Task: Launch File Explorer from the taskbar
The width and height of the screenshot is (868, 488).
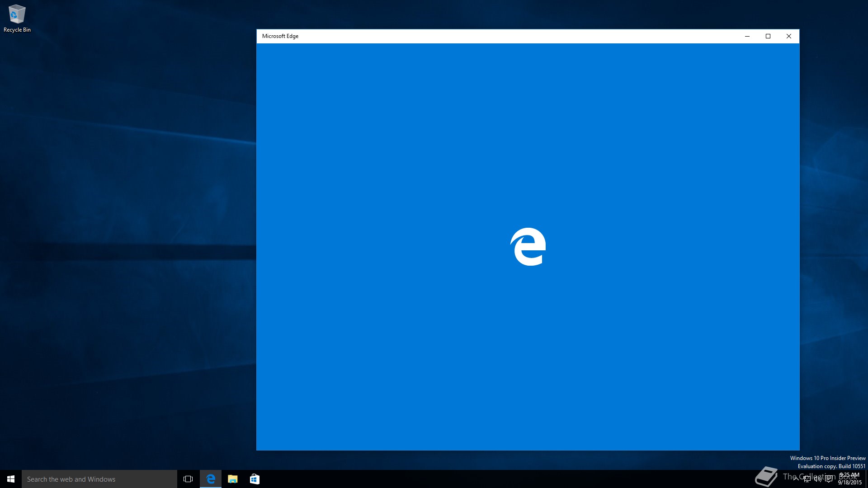Action: click(x=232, y=479)
